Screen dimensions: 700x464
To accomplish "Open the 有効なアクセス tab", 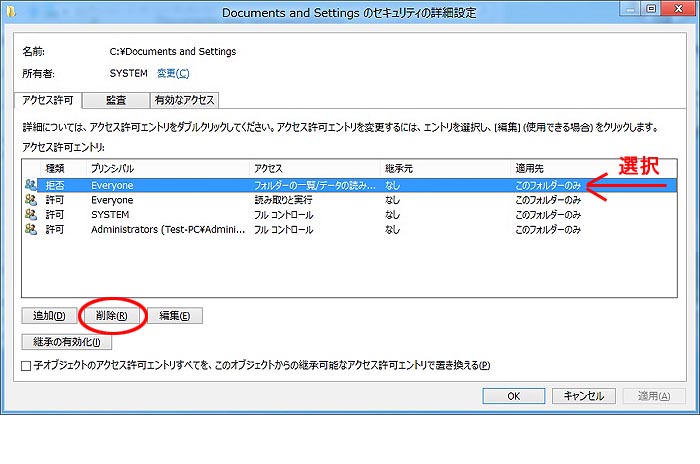I will (184, 100).
